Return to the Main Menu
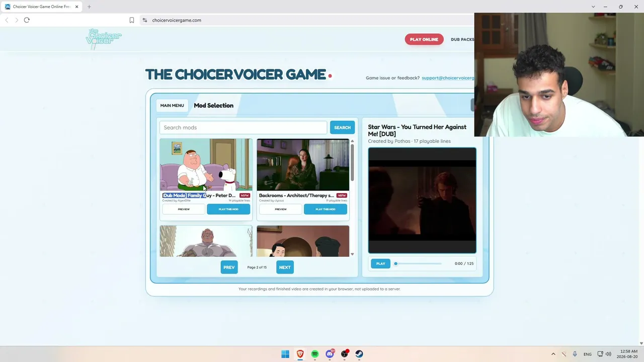The image size is (644, 362). click(172, 106)
